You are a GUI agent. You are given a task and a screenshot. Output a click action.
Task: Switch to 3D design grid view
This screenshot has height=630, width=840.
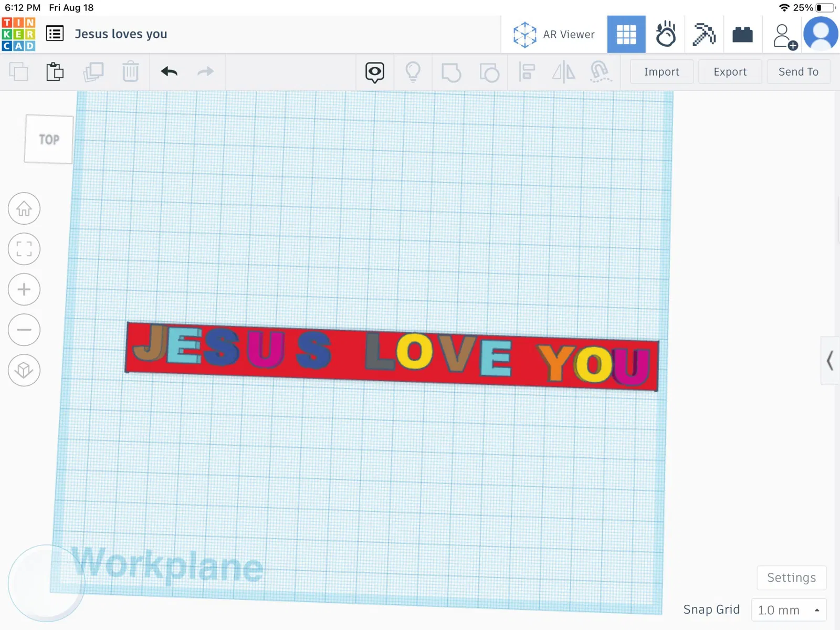(626, 35)
